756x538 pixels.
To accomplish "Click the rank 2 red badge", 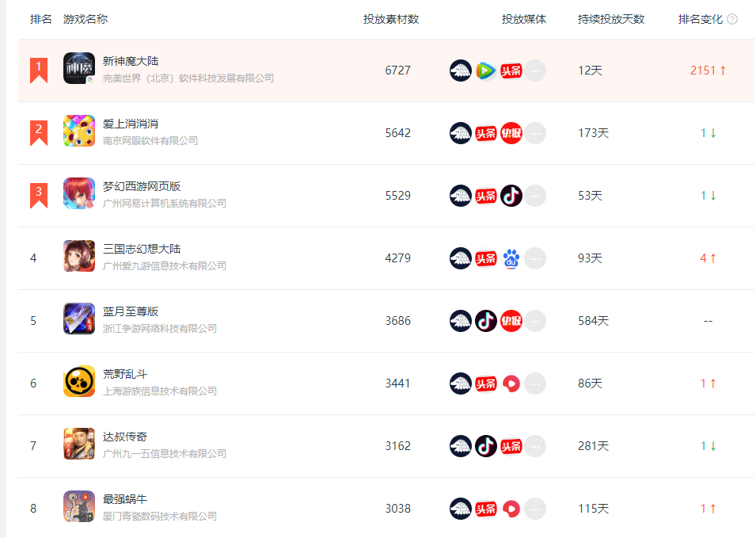I will pos(39,132).
